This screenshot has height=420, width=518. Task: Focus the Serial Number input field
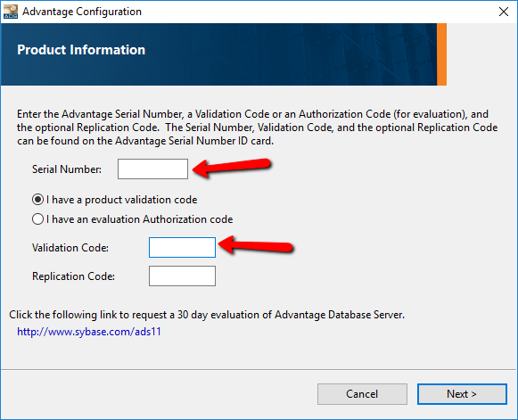click(x=152, y=169)
